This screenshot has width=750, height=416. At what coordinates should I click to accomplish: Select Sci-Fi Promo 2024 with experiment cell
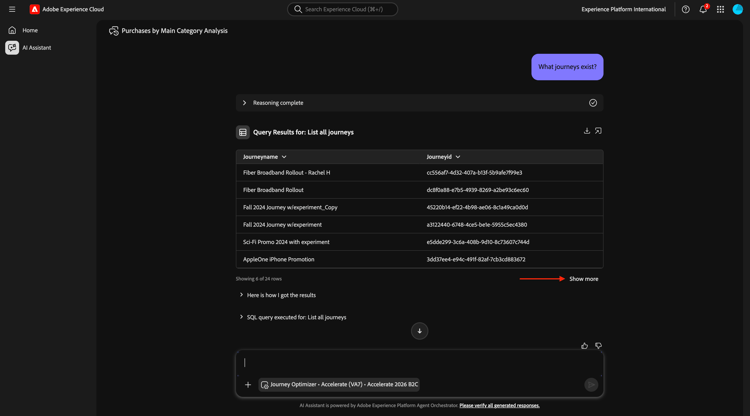(286, 242)
